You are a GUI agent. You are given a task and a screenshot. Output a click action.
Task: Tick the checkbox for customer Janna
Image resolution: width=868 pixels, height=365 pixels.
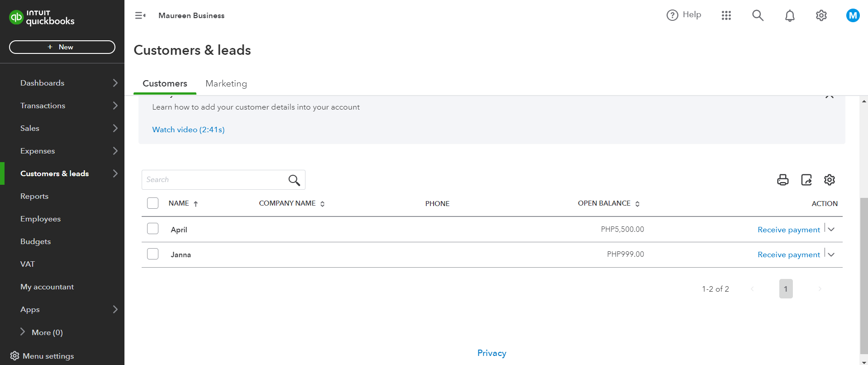click(153, 254)
